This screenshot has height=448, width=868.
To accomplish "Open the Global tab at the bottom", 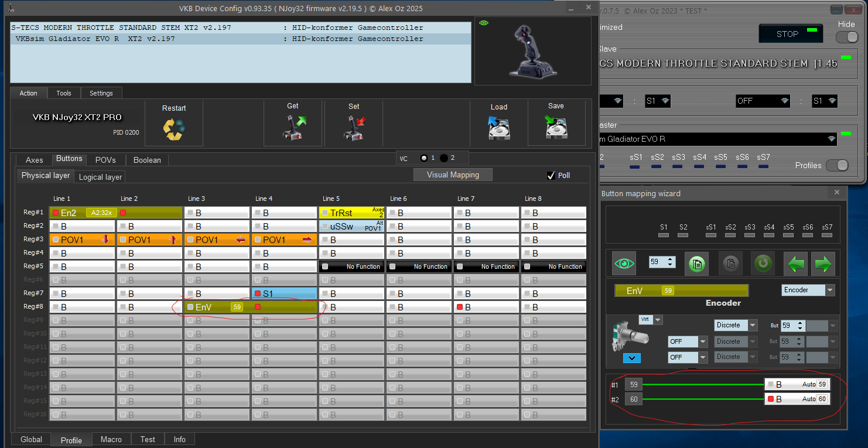I will point(32,439).
